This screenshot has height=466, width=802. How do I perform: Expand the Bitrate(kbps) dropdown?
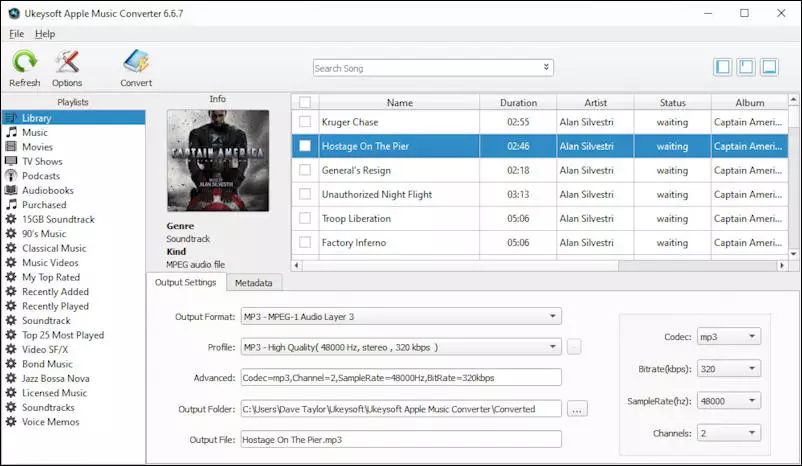728,369
